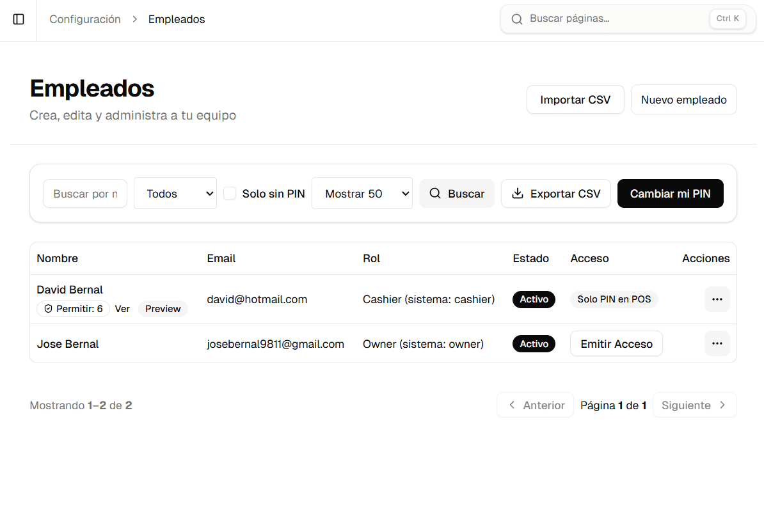Click Importar CSV
Image resolution: width=764 pixels, height=532 pixels.
pyautogui.click(x=575, y=99)
